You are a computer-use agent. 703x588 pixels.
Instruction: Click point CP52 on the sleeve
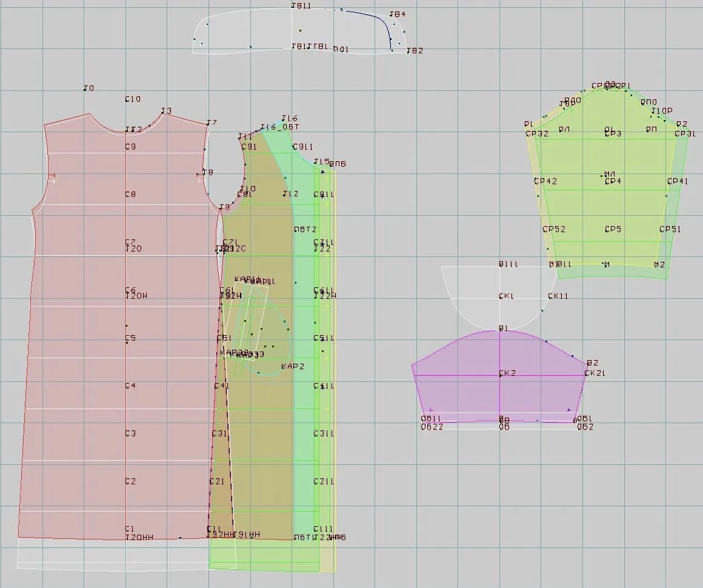click(x=554, y=229)
